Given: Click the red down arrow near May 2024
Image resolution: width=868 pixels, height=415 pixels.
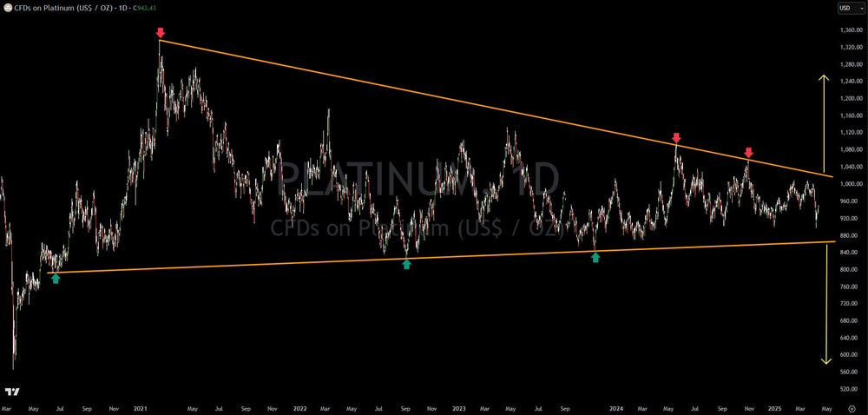Looking at the screenshot, I should [x=676, y=138].
